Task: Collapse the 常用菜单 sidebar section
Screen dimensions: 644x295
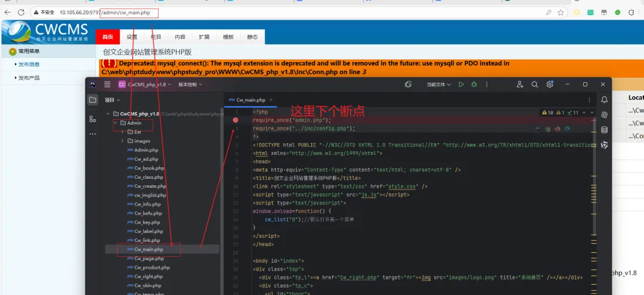Action: [x=13, y=52]
